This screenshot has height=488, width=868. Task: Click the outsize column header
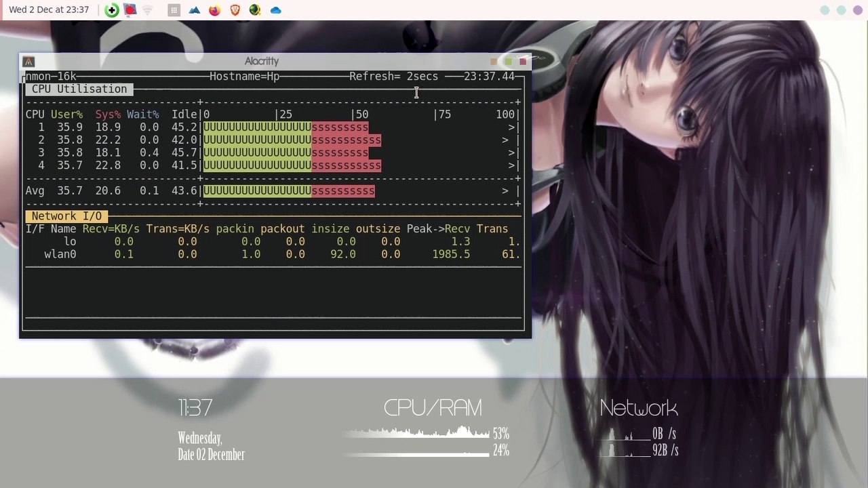click(378, 229)
